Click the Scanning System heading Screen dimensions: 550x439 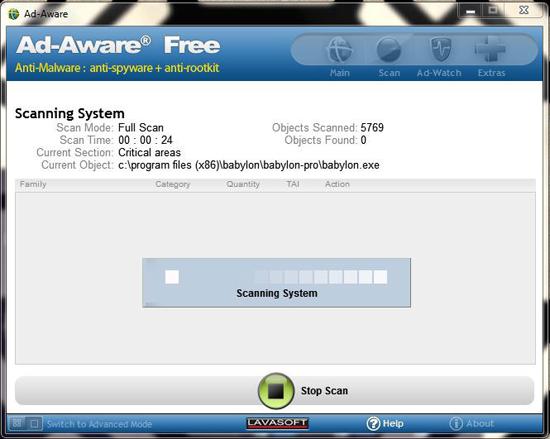70,114
